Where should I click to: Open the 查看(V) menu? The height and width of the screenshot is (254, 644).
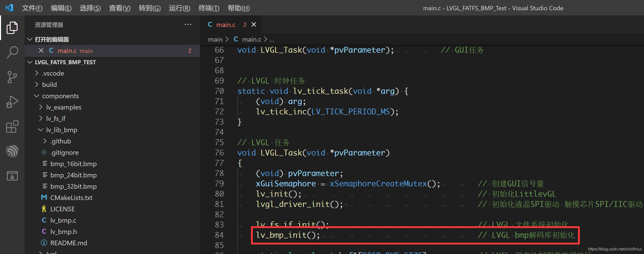(120, 8)
